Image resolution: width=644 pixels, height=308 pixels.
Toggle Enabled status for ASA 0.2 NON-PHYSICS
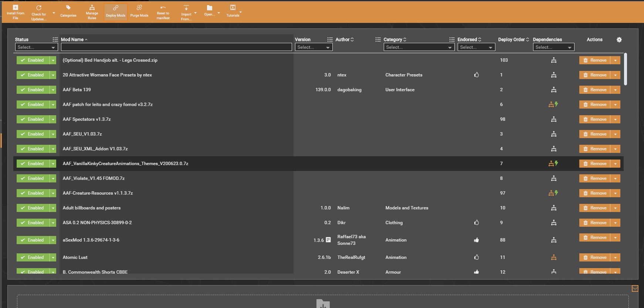click(33, 223)
